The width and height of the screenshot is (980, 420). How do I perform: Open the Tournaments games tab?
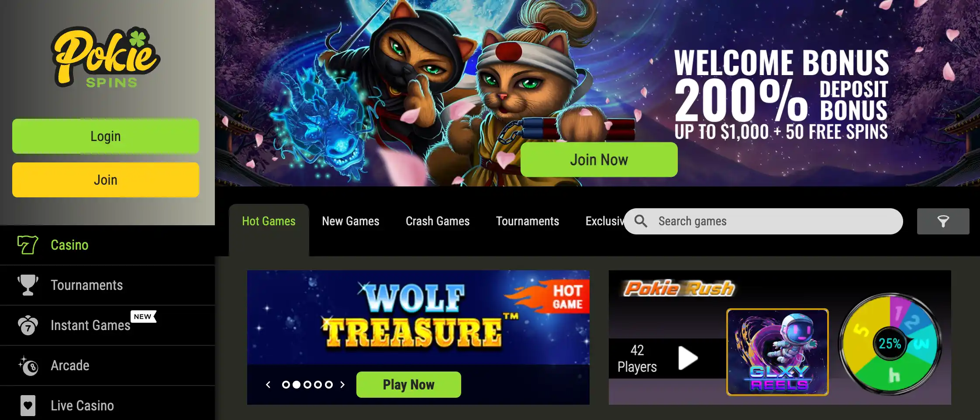coord(528,221)
